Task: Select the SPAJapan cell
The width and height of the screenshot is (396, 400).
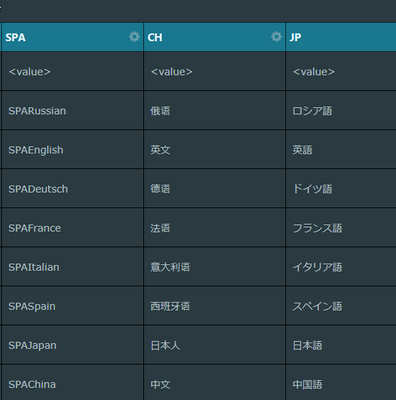Action: (72, 345)
